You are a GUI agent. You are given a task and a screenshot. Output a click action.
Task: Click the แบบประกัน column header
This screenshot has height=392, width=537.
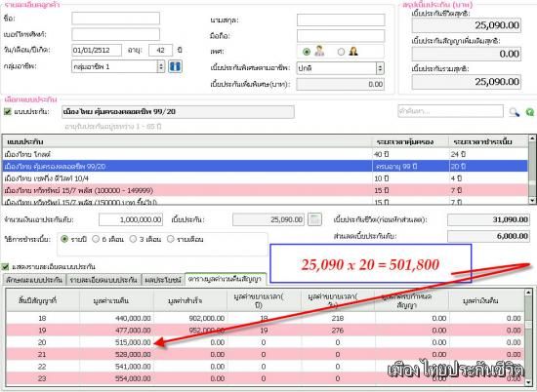click(187, 141)
